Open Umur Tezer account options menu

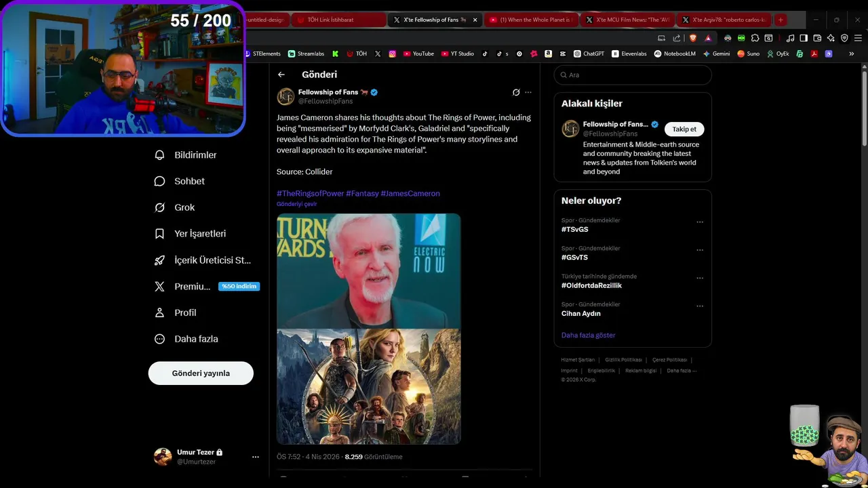(256, 457)
